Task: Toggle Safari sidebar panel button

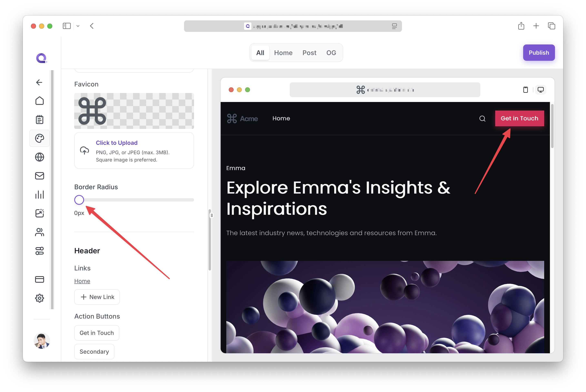Action: coord(67,26)
